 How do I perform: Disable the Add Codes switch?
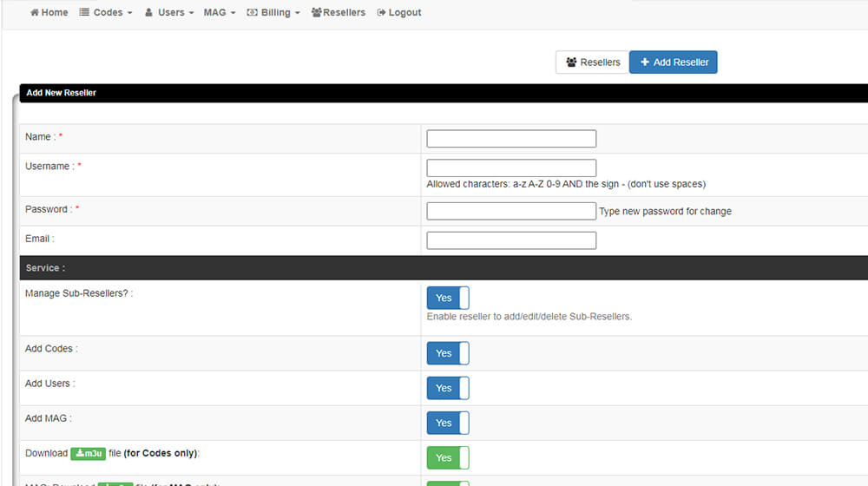pos(447,353)
